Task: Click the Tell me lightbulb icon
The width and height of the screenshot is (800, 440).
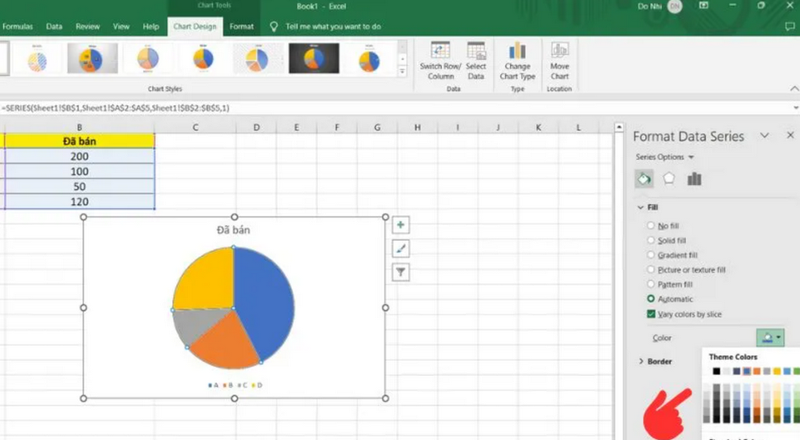Action: (x=274, y=27)
